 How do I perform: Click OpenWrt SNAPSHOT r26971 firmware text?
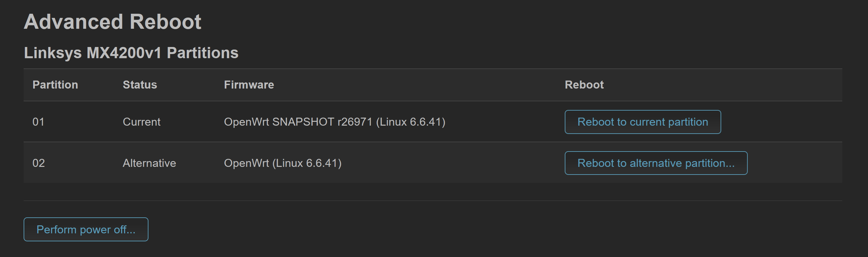point(335,122)
